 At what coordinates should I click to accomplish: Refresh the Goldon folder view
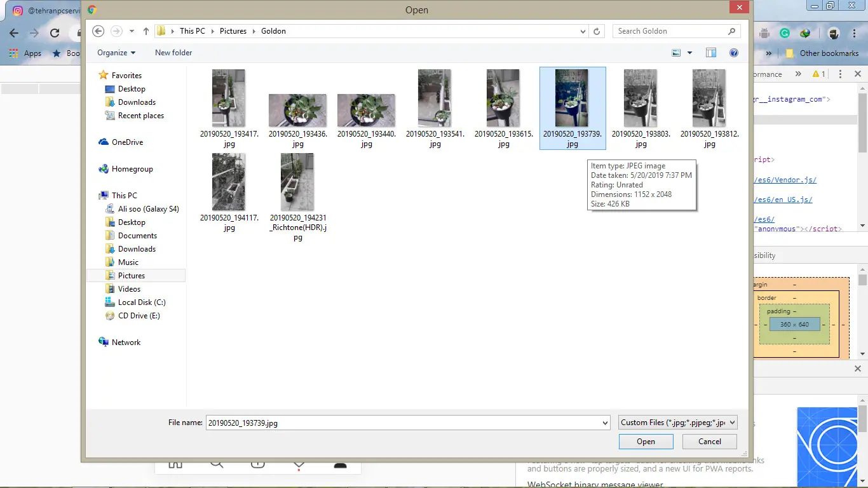coord(597,31)
